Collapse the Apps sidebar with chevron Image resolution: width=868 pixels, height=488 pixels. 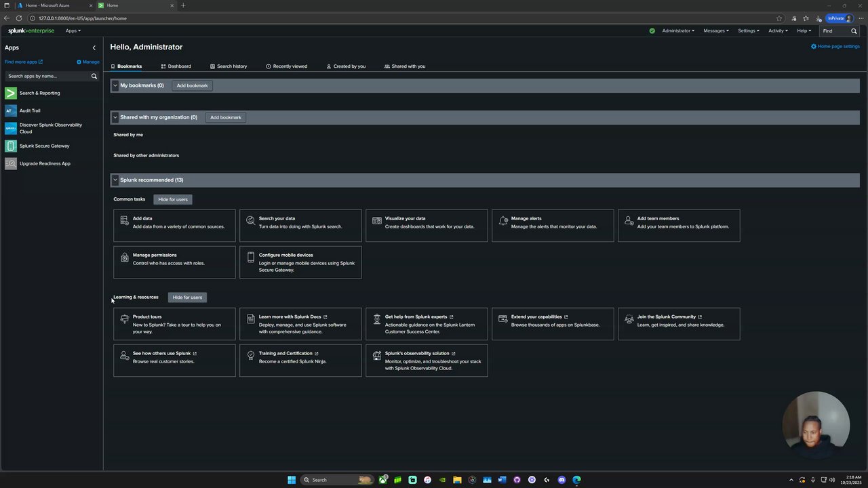point(94,47)
